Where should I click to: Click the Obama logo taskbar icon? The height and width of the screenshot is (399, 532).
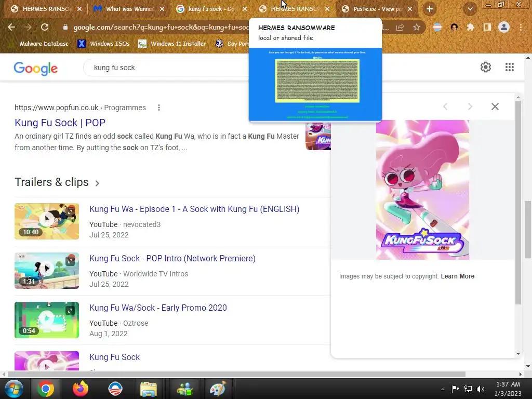(x=115, y=389)
